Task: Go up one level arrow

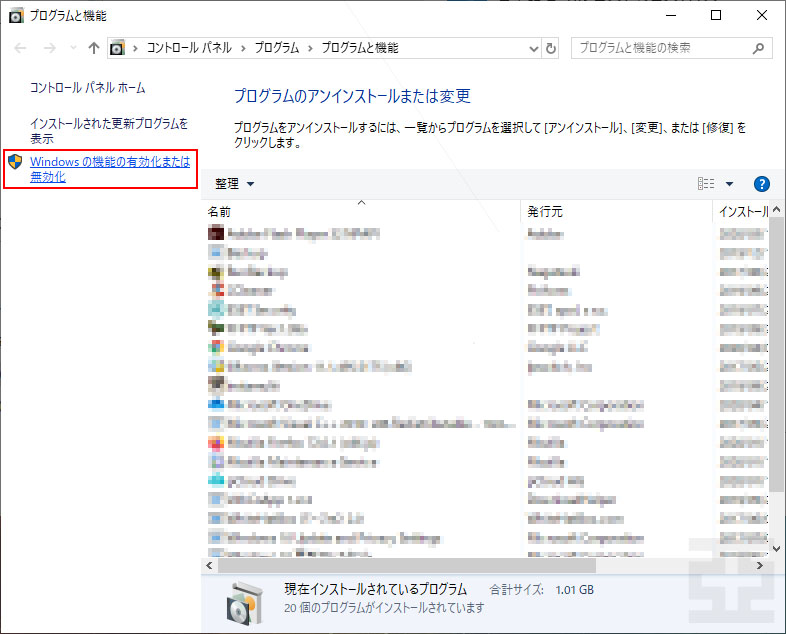Action: point(94,48)
